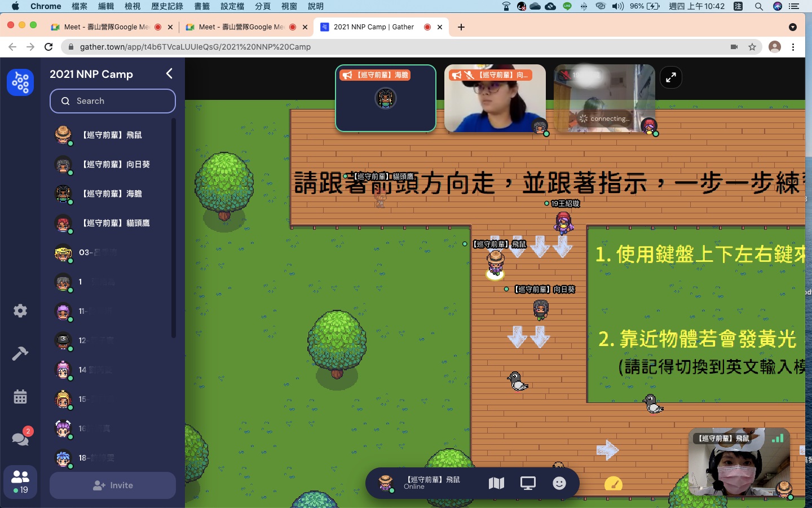Viewport: 812px width, 508px height.
Task: Open the 編輯 menu
Action: pos(106,6)
